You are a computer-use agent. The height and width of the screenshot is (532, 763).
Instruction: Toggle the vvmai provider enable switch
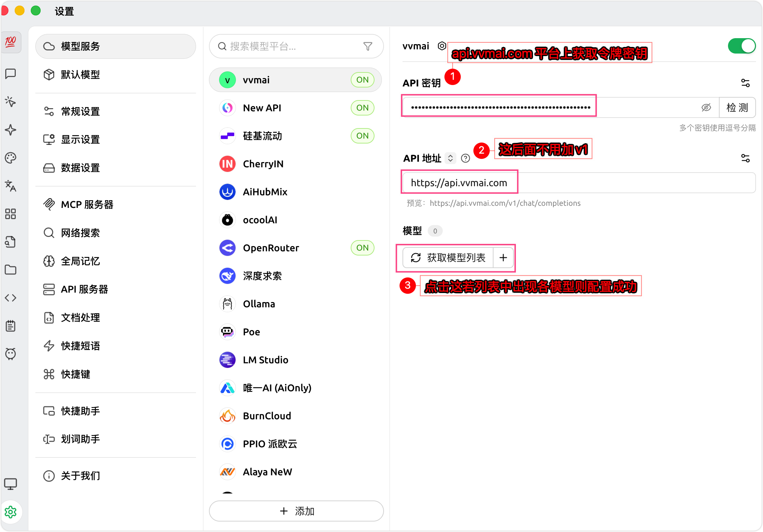pyautogui.click(x=742, y=46)
